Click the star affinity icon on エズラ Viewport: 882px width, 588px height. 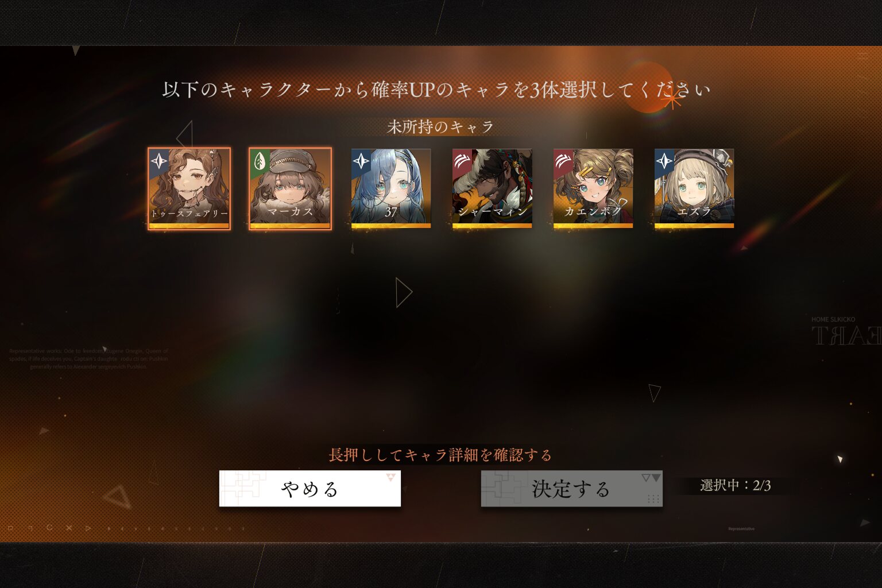point(664,161)
